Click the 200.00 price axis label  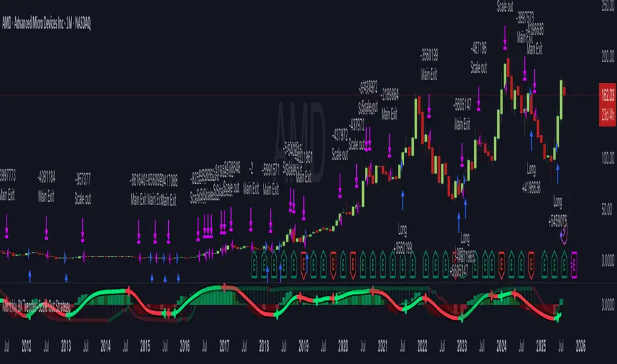click(608, 56)
